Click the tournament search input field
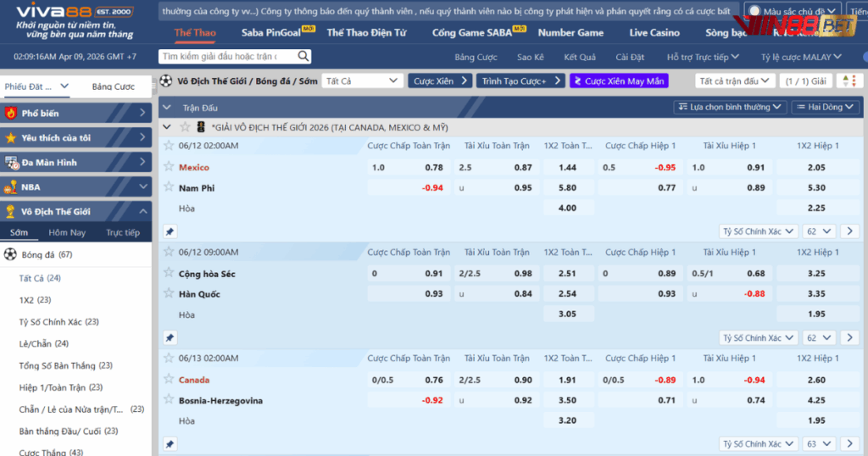The height and width of the screenshot is (456, 868). pyautogui.click(x=225, y=57)
